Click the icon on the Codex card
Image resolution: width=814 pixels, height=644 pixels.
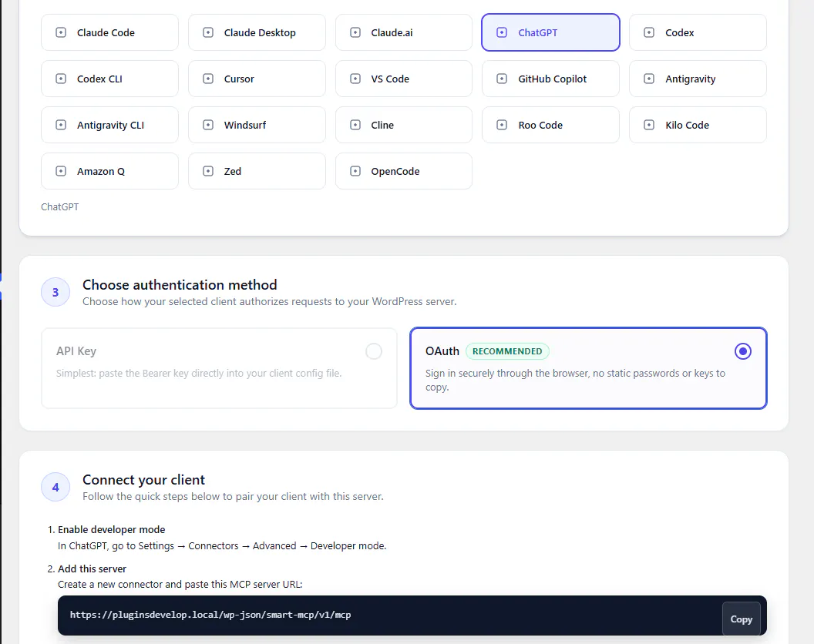coord(649,32)
